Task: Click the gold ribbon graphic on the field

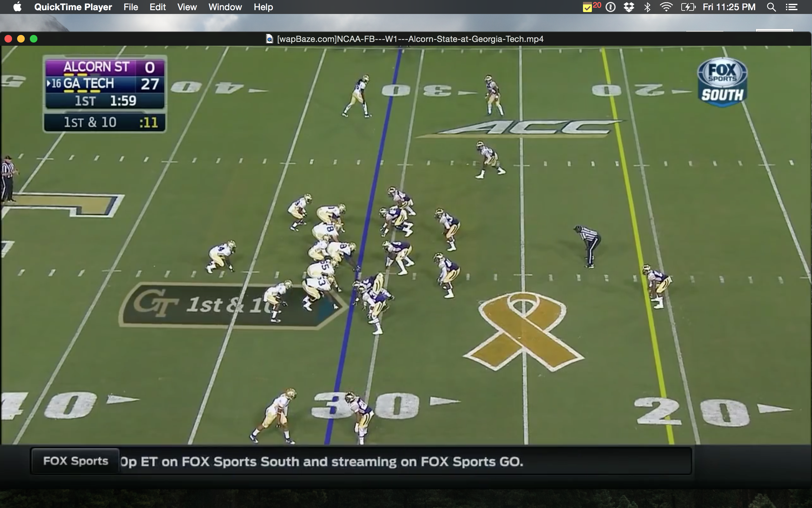Action: tap(523, 331)
